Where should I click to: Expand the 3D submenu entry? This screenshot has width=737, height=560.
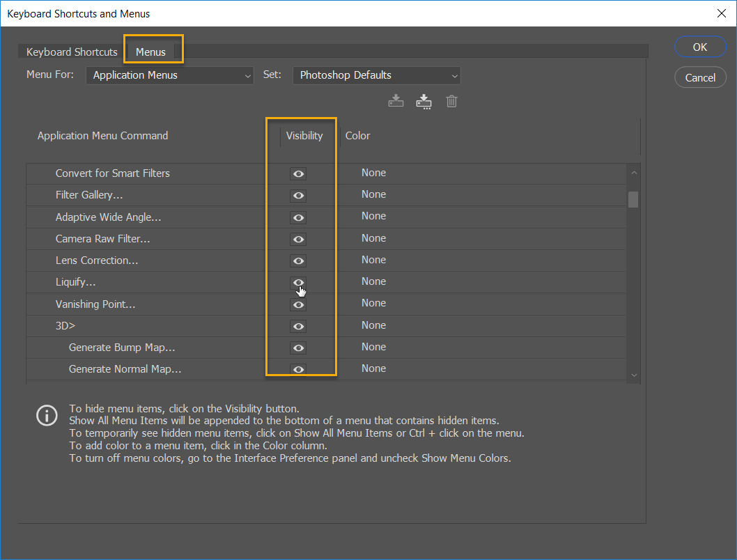(x=65, y=325)
